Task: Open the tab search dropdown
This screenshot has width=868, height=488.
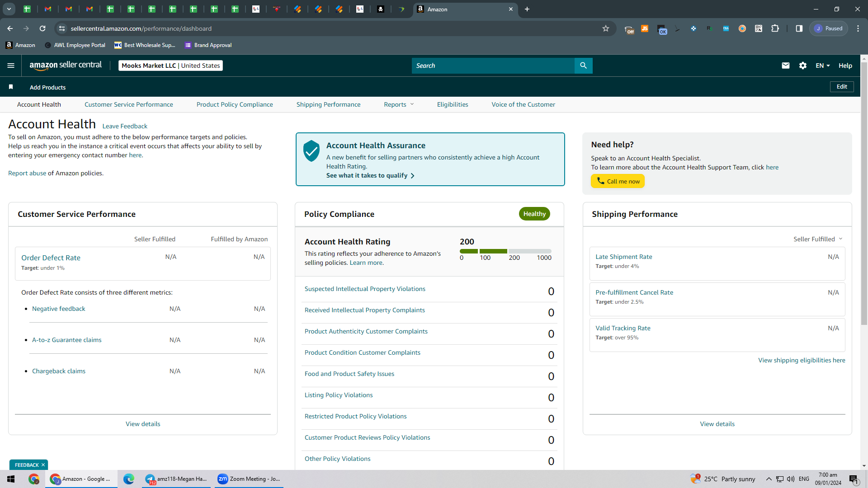Action: click(9, 9)
